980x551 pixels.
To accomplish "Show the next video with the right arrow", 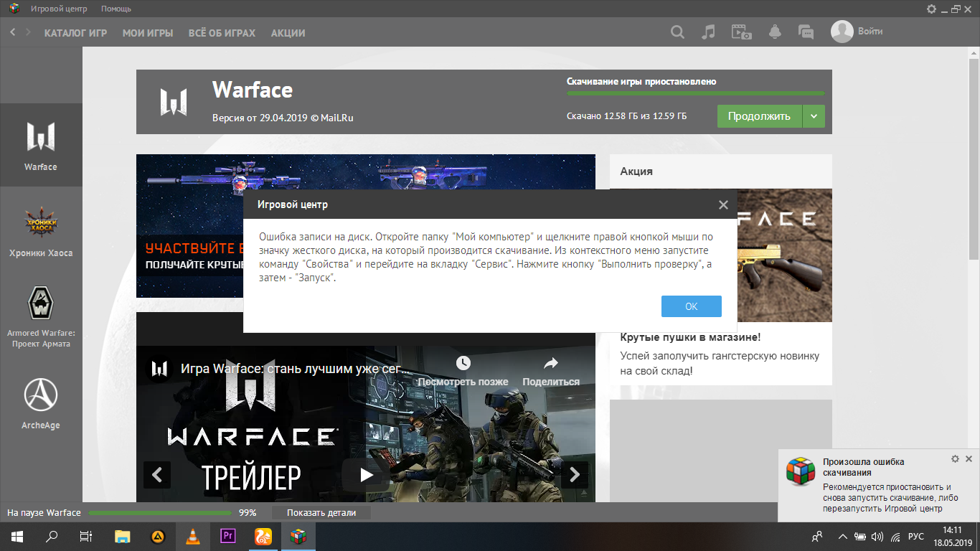I will 574,475.
